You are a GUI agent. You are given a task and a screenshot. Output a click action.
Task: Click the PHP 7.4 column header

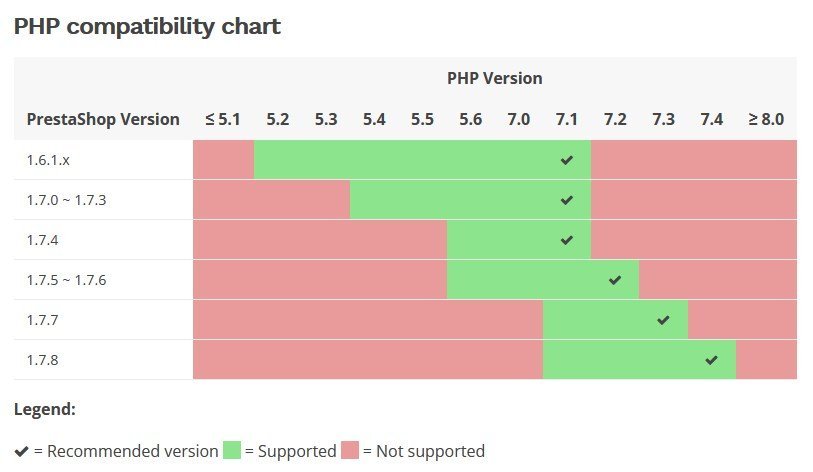point(711,119)
